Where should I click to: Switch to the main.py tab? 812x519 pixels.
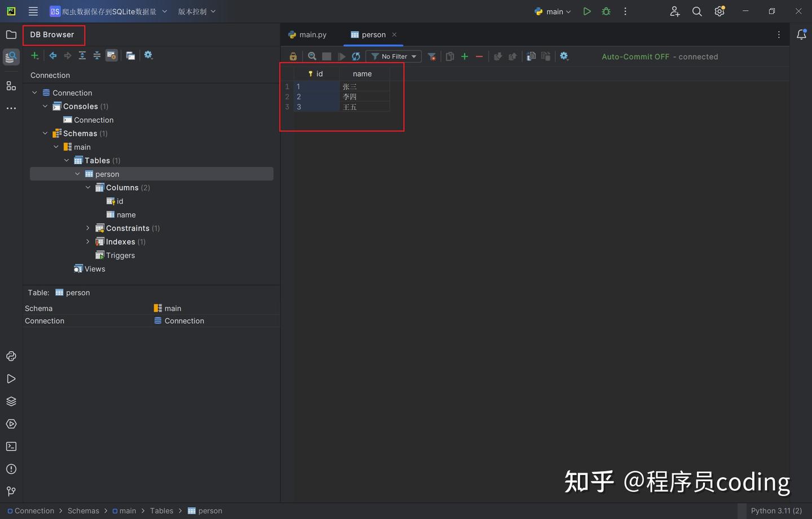[x=307, y=34]
